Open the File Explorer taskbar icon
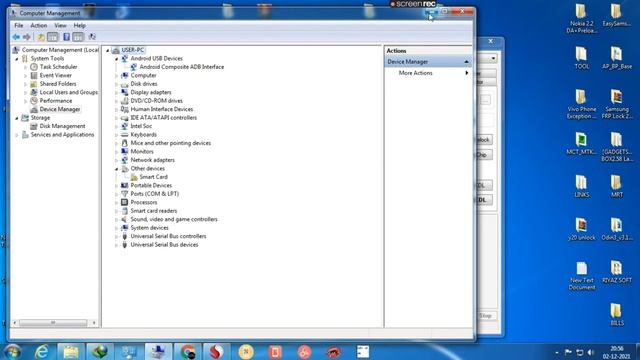This screenshot has height=360, width=640. [71, 352]
